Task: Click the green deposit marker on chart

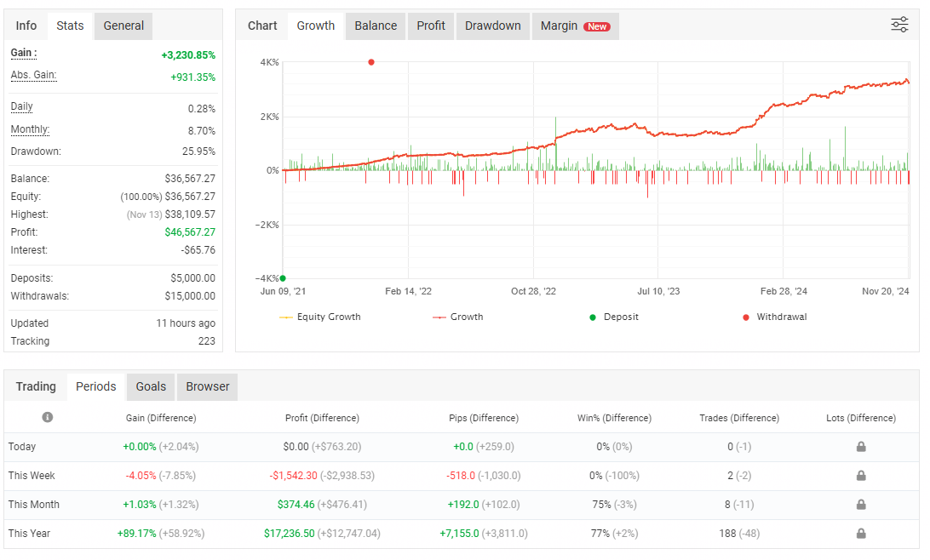Action: click(283, 278)
